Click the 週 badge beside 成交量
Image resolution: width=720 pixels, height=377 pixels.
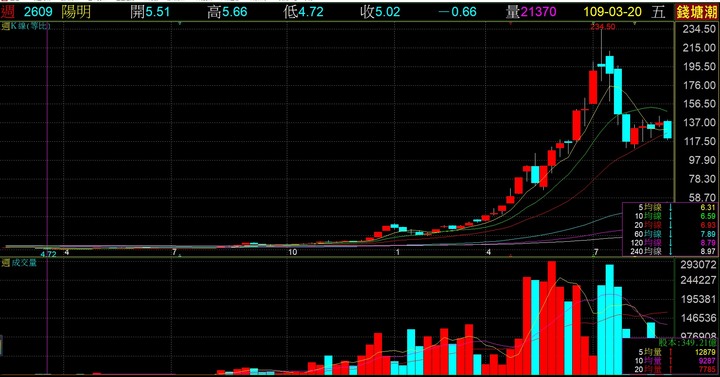6,263
